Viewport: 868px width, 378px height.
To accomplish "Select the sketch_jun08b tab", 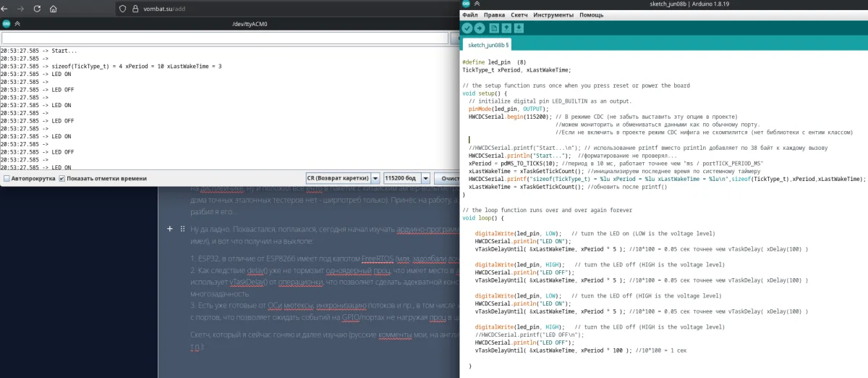I will (488, 44).
